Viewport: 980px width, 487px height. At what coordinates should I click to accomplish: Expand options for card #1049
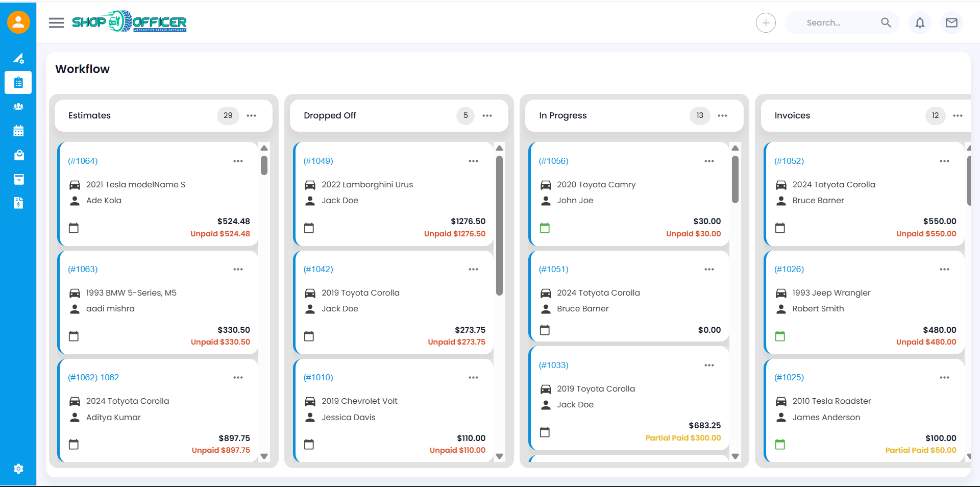(x=473, y=161)
